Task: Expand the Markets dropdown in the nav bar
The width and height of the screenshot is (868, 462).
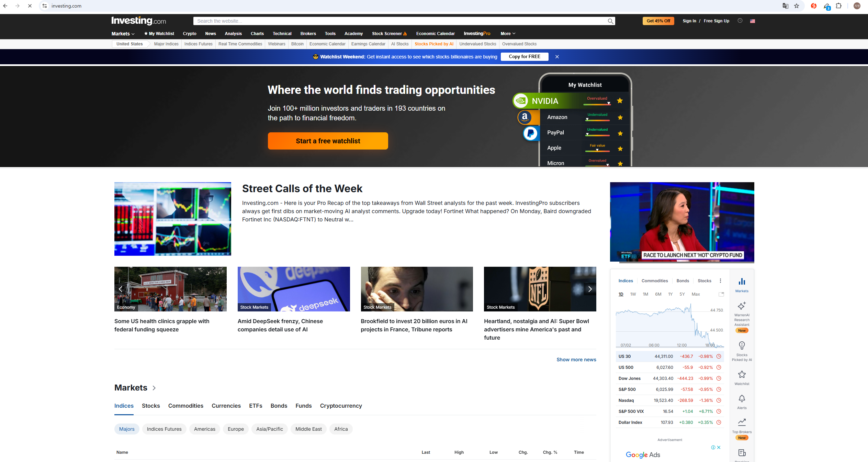Action: [x=123, y=34]
